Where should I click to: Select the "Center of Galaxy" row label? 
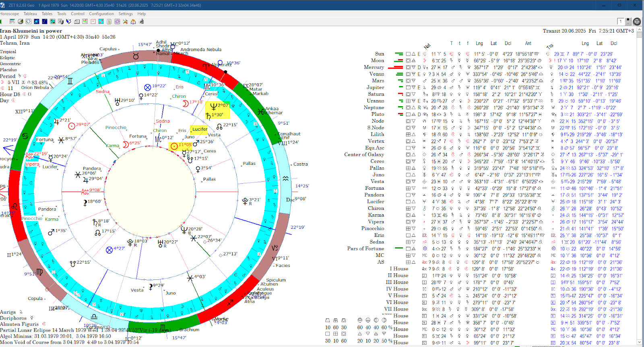point(364,154)
